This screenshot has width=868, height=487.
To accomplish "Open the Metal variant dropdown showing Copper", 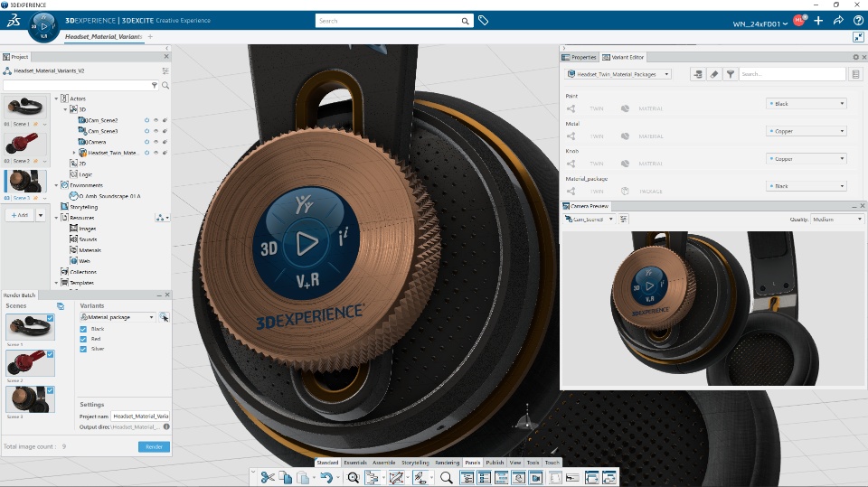I will pyautogui.click(x=807, y=131).
